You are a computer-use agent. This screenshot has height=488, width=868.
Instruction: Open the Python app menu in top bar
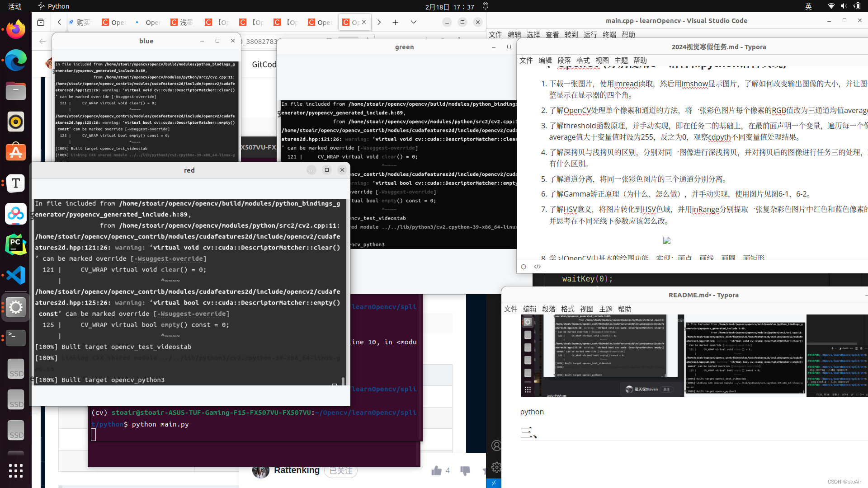(x=53, y=6)
